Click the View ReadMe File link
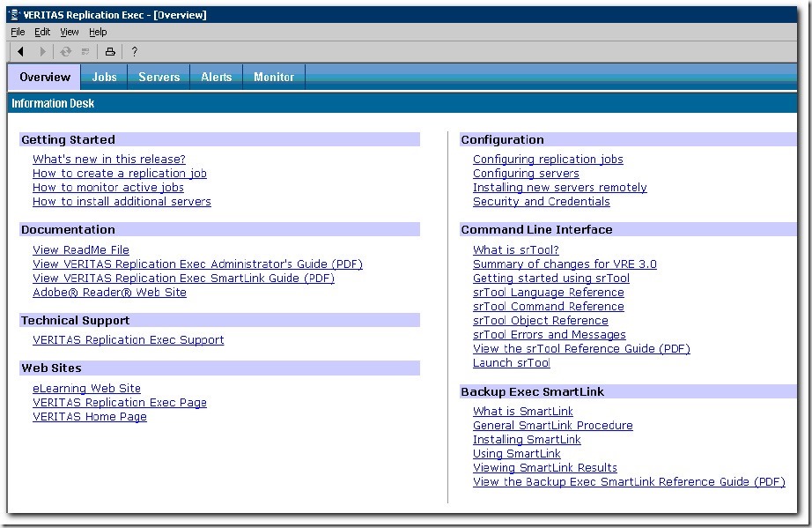 point(81,249)
